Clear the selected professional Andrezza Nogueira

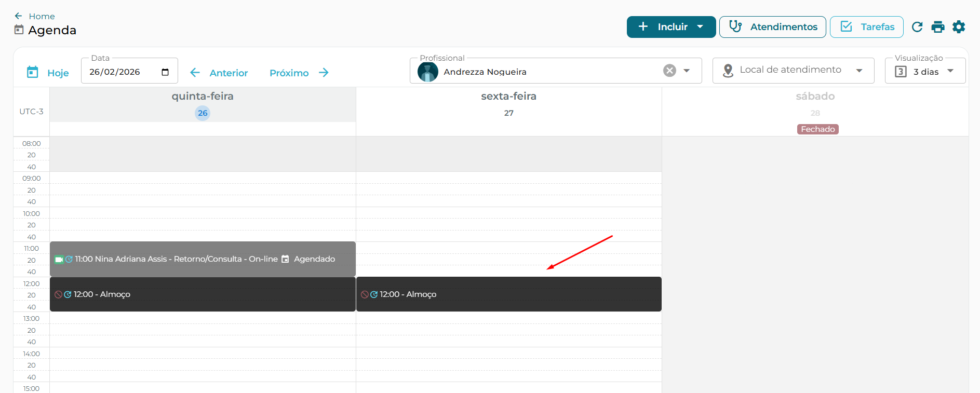click(670, 71)
